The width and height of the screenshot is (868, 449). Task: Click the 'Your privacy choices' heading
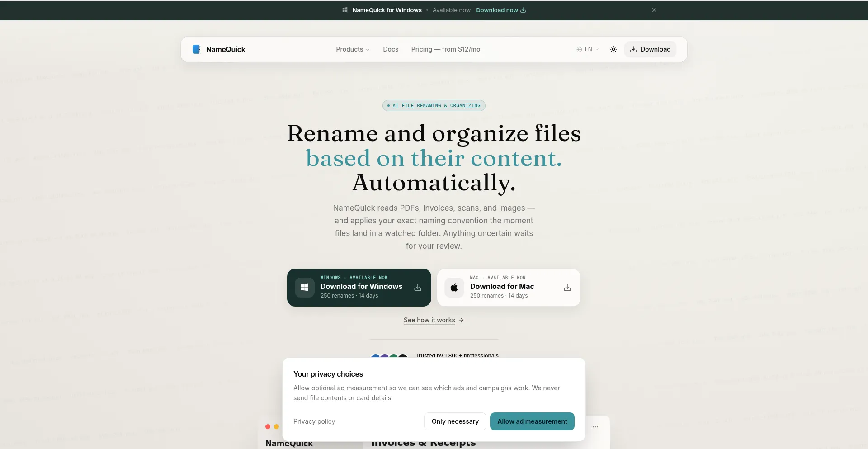point(328,374)
